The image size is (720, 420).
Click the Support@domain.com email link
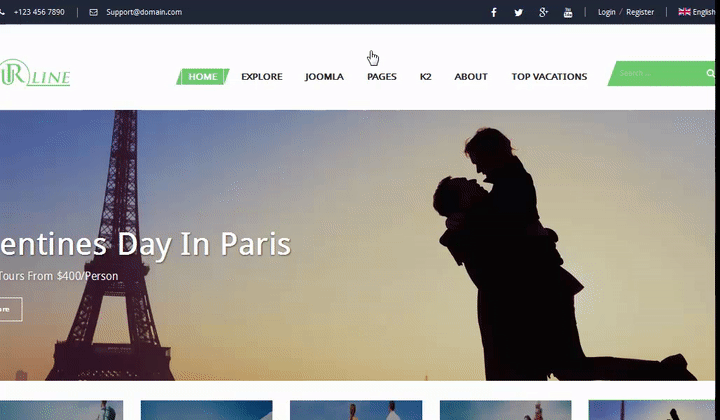coord(144,12)
